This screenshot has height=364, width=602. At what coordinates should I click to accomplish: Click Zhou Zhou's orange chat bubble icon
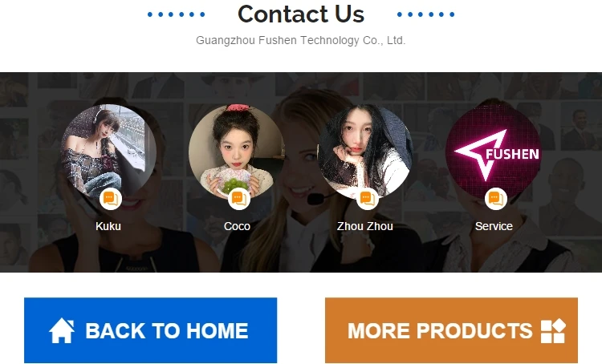[x=368, y=199]
